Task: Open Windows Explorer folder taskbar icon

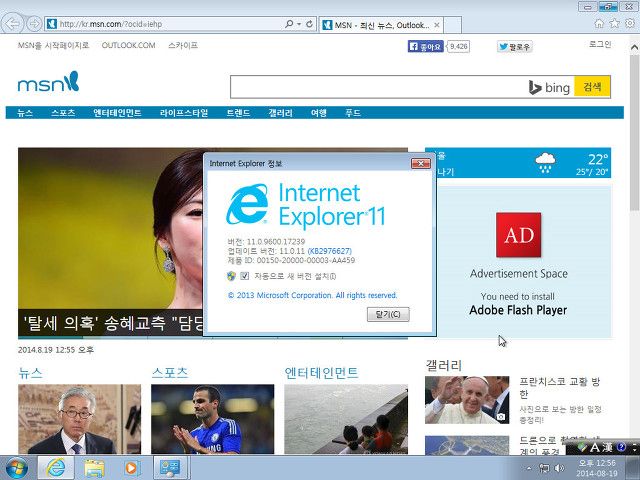Action: 94,468
